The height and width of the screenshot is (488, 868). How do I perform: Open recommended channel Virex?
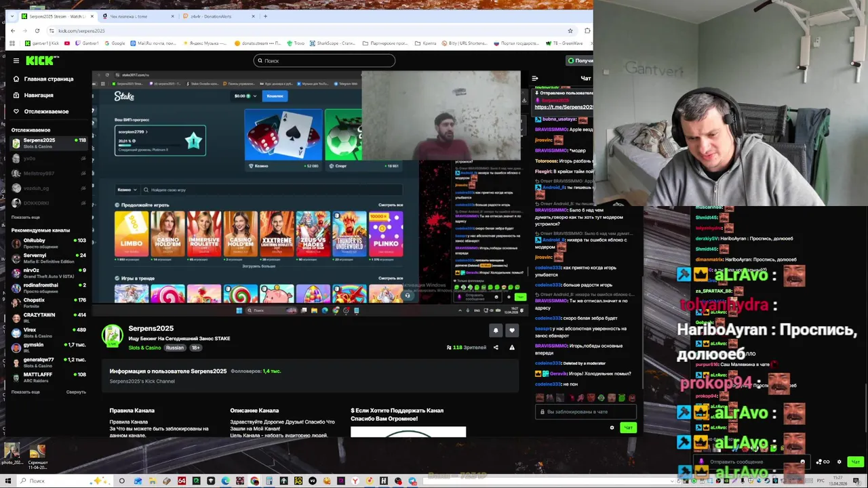[x=49, y=333]
